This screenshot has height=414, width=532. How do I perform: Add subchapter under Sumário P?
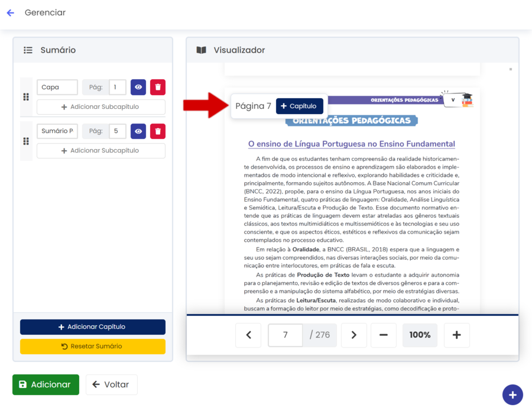click(101, 151)
